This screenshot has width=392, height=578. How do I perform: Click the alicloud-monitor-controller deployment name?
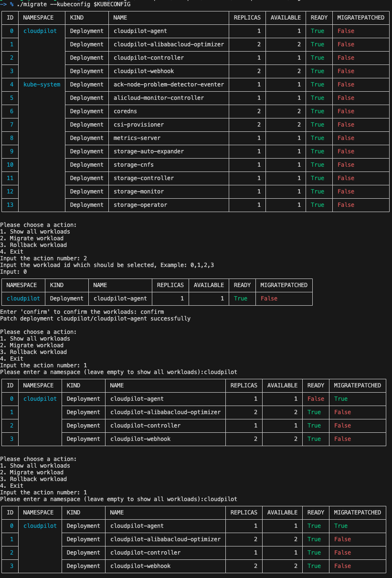pos(159,98)
